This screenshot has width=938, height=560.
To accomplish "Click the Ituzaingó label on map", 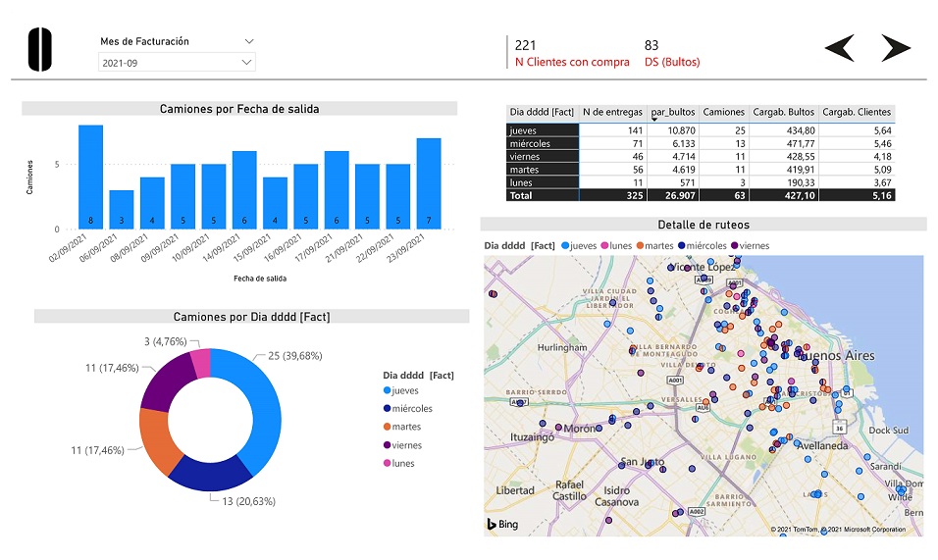I will coord(533,437).
